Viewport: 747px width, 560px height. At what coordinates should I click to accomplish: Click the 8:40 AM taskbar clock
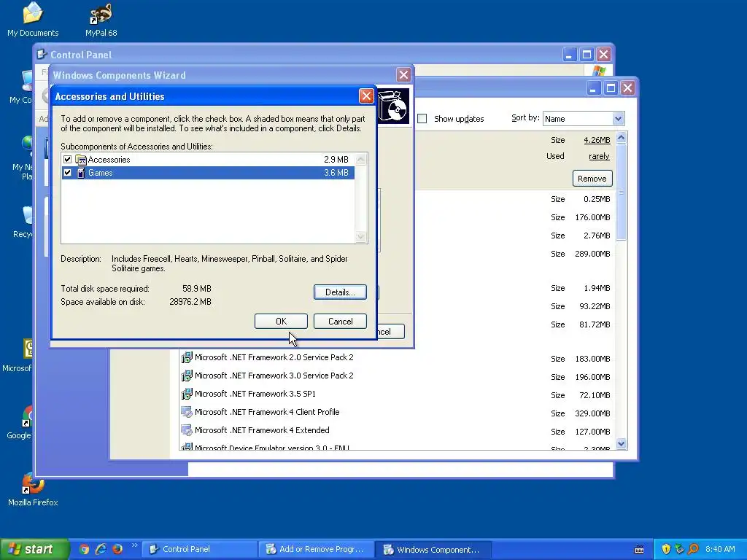point(720,549)
